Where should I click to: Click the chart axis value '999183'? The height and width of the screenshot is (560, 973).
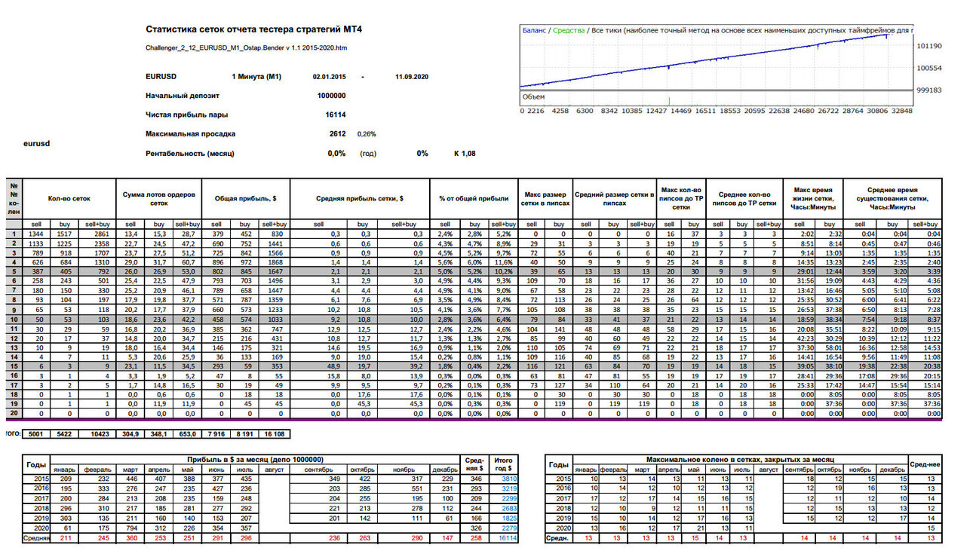[929, 90]
